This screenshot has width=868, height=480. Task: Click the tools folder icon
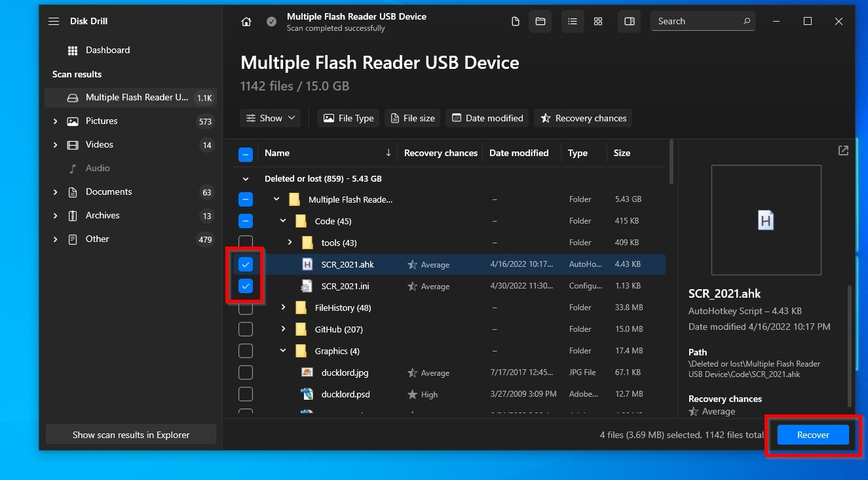[x=307, y=243]
